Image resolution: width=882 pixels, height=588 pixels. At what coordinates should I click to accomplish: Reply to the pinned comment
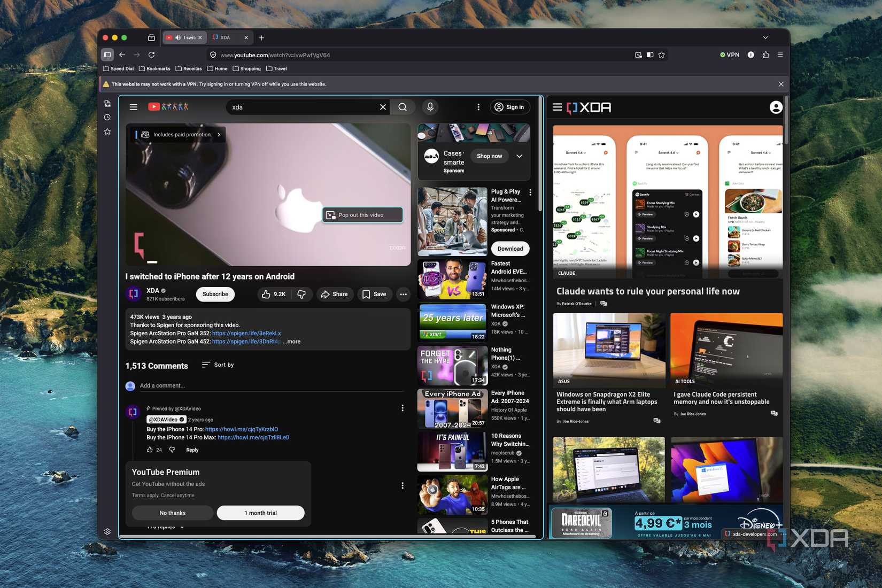(192, 450)
